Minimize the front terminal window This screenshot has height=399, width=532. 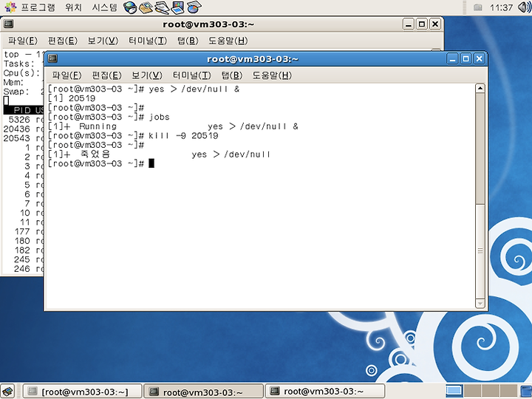tap(452, 59)
